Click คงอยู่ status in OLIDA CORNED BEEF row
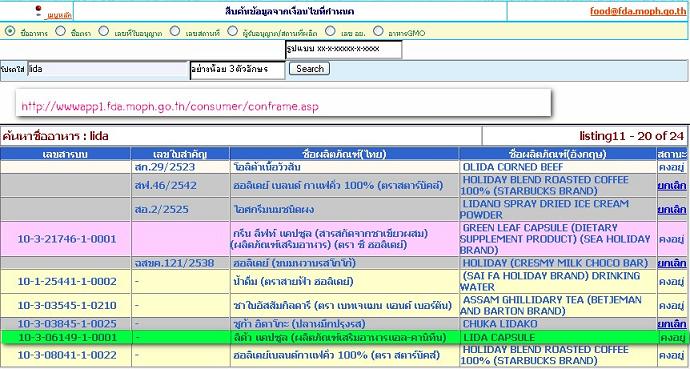Screen dimensions: 690x369 click(672, 167)
